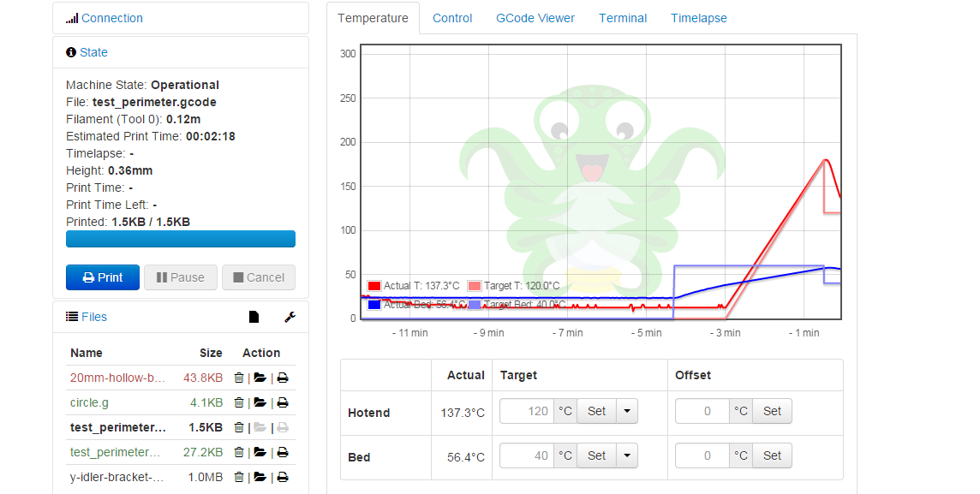Click the Pause button

[181, 277]
